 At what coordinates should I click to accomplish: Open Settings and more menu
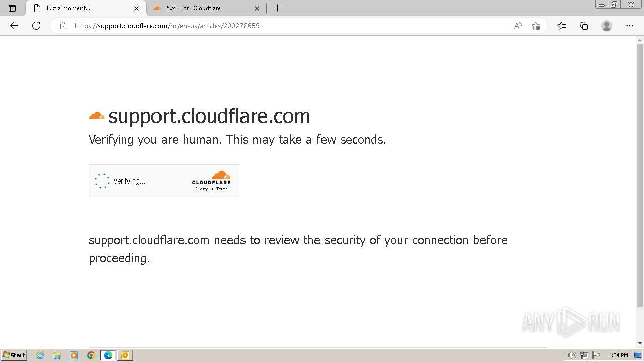(629, 26)
